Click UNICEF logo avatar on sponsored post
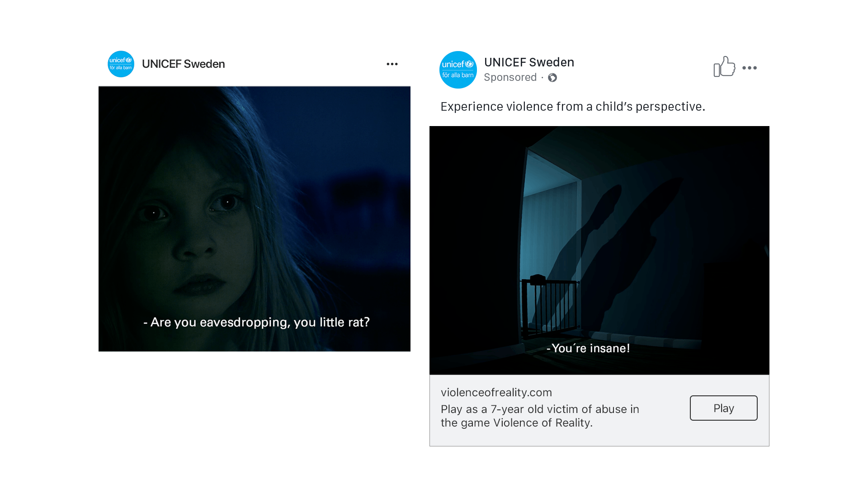 click(458, 70)
